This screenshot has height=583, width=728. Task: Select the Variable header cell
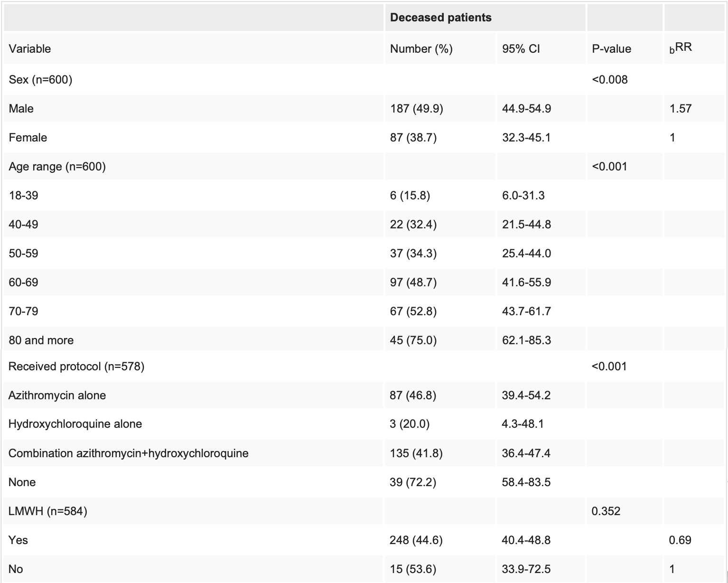point(29,48)
